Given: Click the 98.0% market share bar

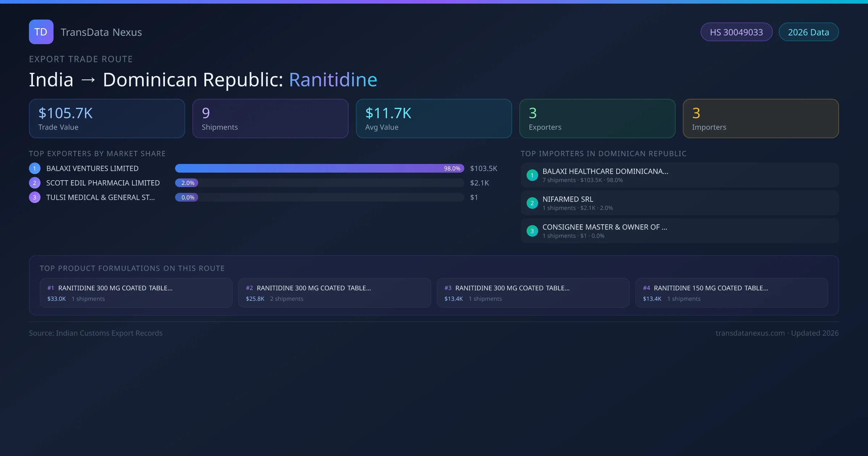Looking at the screenshot, I should coord(319,168).
